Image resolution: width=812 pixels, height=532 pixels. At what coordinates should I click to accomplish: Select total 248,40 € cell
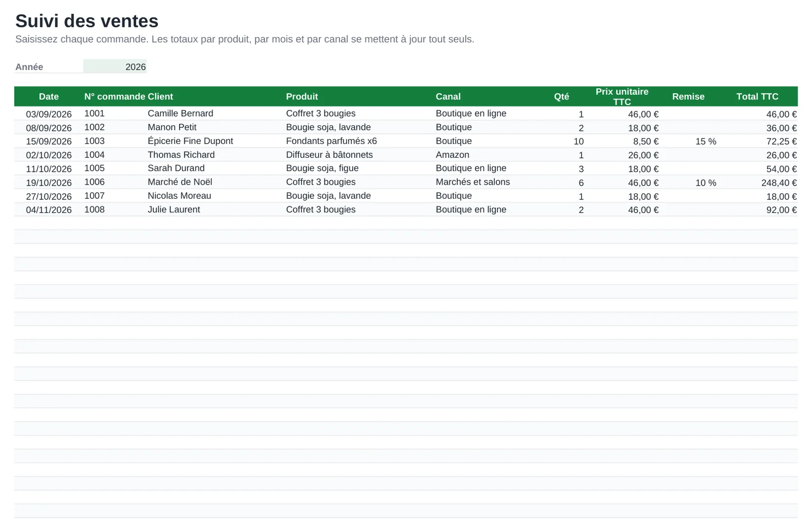757,183
